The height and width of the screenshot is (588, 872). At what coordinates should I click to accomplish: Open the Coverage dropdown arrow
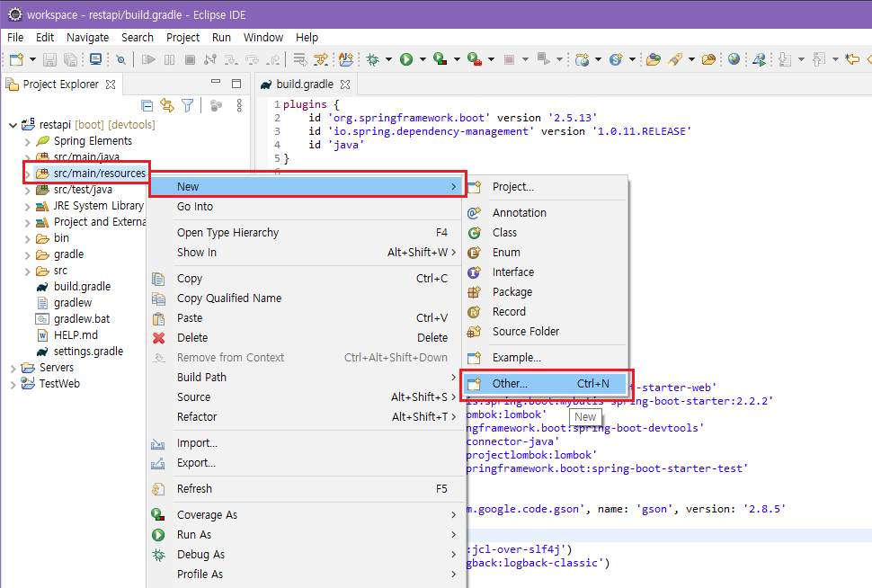tap(457, 59)
